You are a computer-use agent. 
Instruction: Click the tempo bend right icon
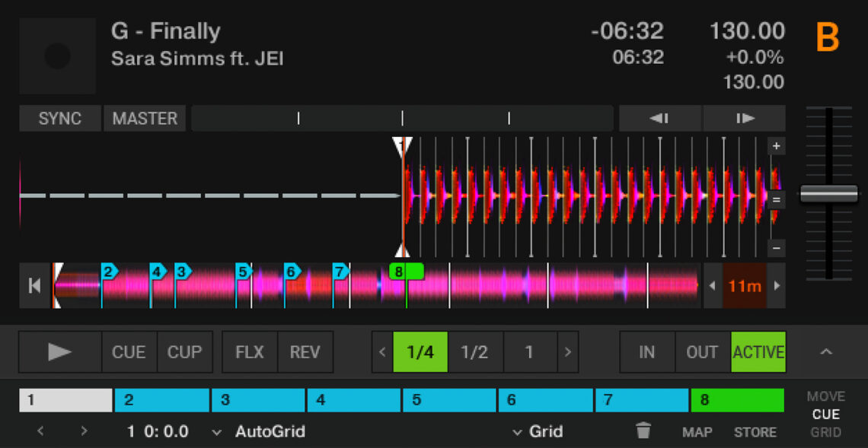click(x=745, y=118)
